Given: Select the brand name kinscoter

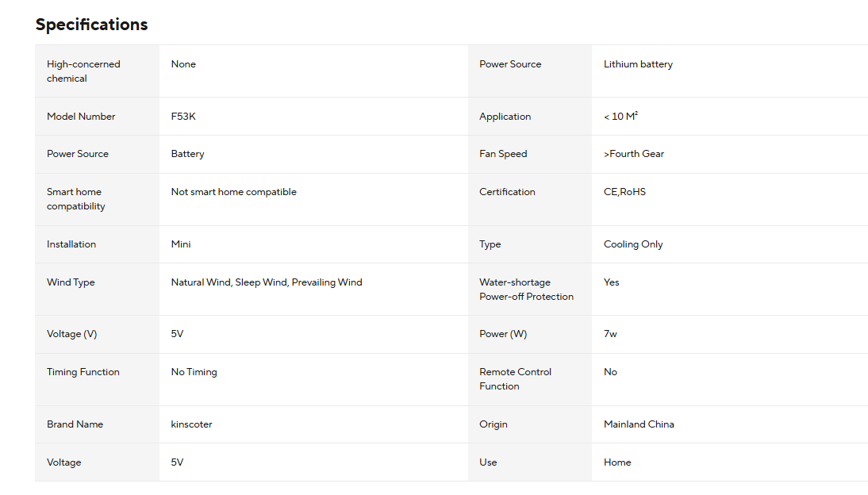Looking at the screenshot, I should 191,424.
